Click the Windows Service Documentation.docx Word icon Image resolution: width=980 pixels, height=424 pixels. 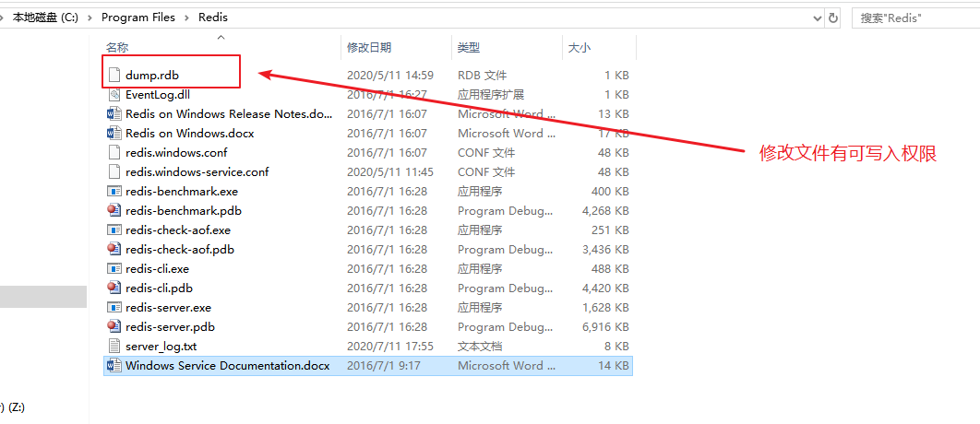[114, 366]
